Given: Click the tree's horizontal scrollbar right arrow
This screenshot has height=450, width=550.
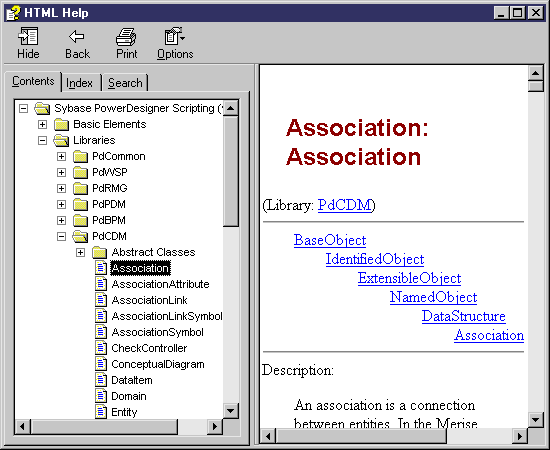Looking at the screenshot, I should 215,427.
